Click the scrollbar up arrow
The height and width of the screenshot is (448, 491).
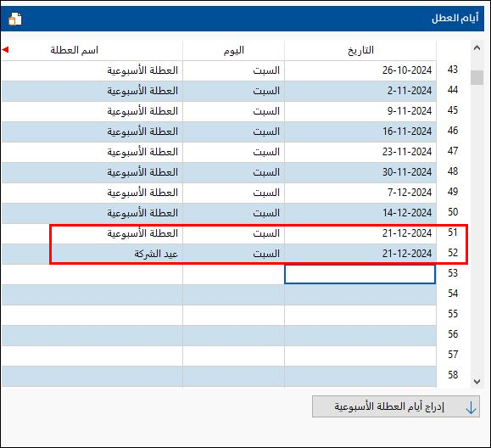click(x=477, y=48)
